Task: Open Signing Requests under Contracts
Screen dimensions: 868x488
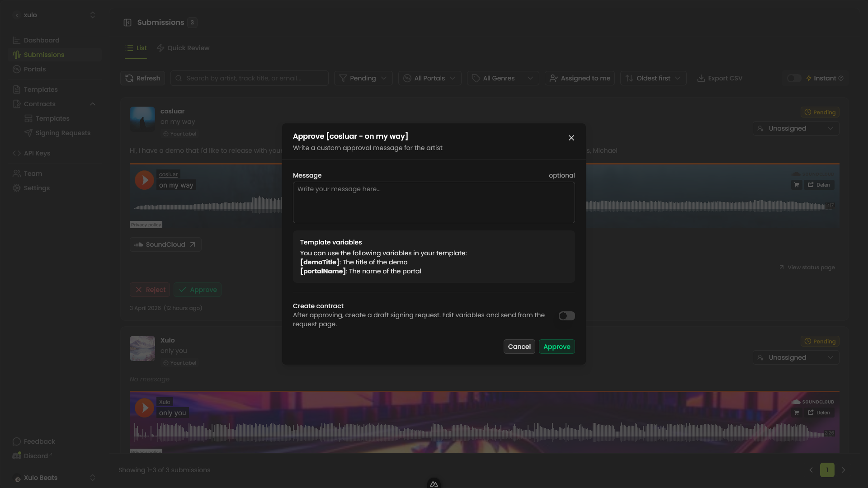Action: pyautogui.click(x=63, y=133)
